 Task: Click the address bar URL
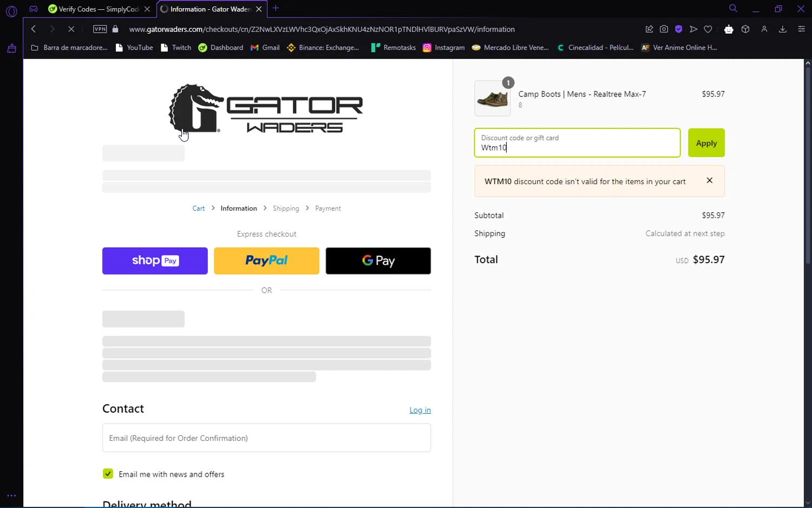(x=322, y=29)
